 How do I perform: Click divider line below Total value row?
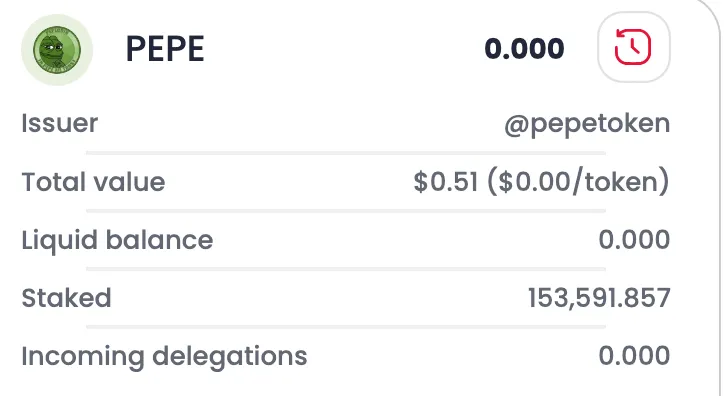point(346,211)
